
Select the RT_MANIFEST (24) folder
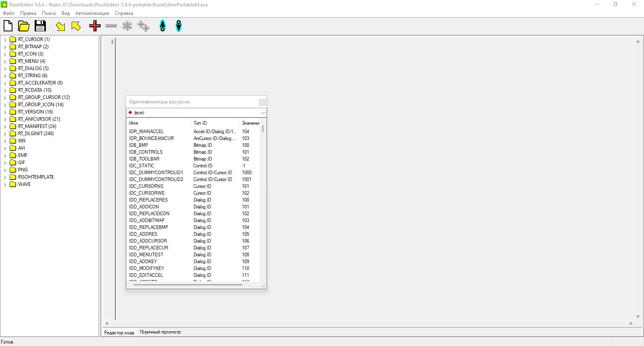[37, 126]
